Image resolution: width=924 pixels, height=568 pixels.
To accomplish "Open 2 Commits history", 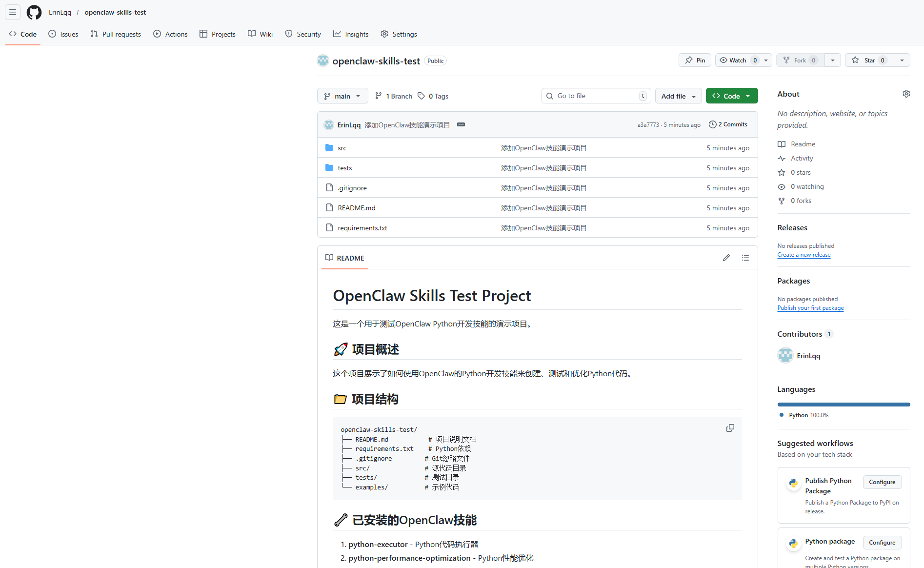I will click(728, 124).
